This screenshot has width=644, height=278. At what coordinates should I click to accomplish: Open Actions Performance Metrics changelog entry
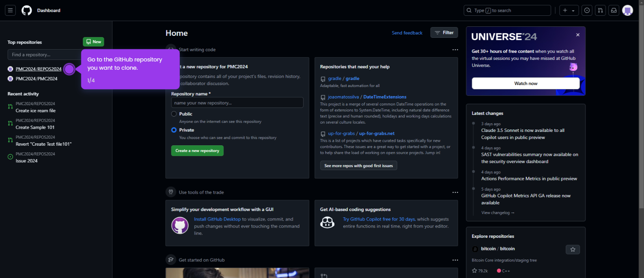coord(529,179)
